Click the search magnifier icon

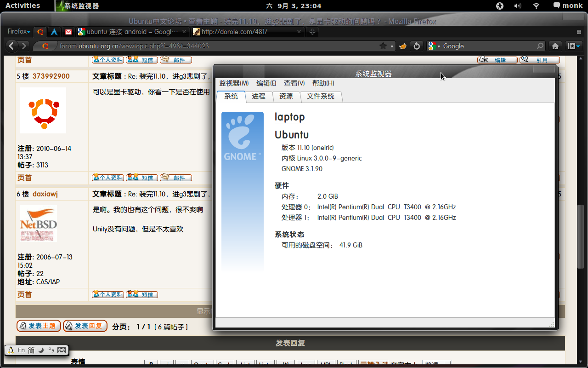[540, 46]
